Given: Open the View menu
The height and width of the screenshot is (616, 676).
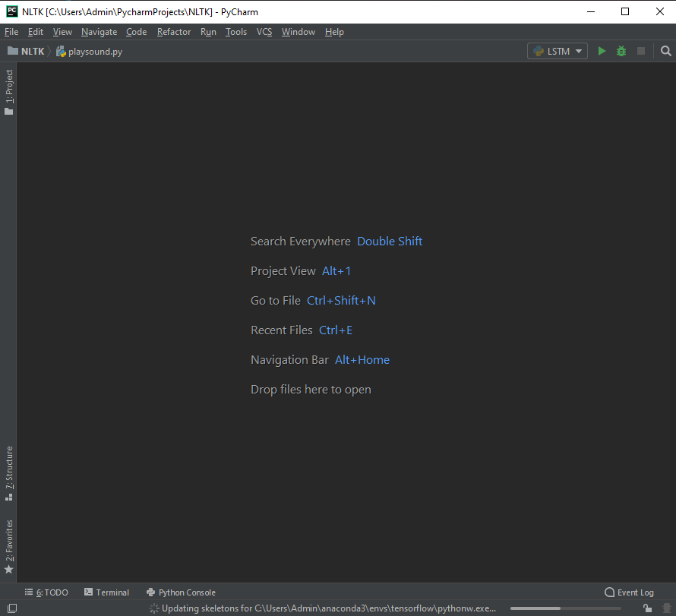Looking at the screenshot, I should 62,32.
